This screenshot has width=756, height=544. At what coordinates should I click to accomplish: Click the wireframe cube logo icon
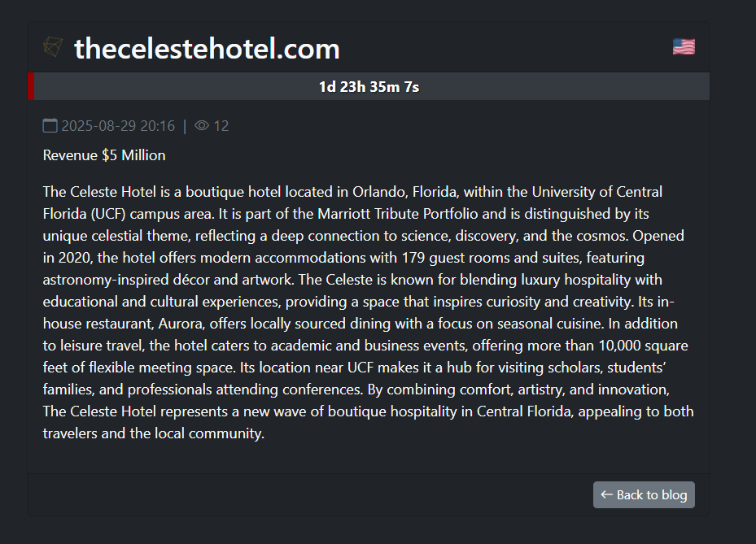51,47
